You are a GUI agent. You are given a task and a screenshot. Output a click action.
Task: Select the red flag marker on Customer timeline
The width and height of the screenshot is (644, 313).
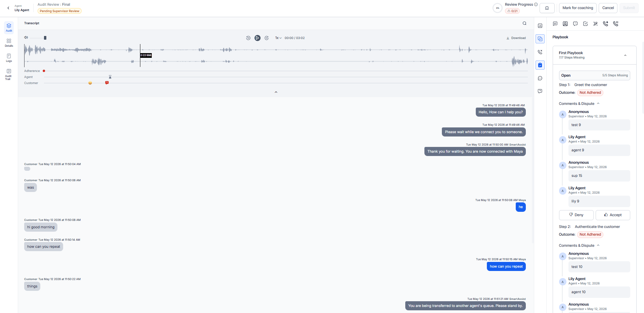(x=107, y=83)
